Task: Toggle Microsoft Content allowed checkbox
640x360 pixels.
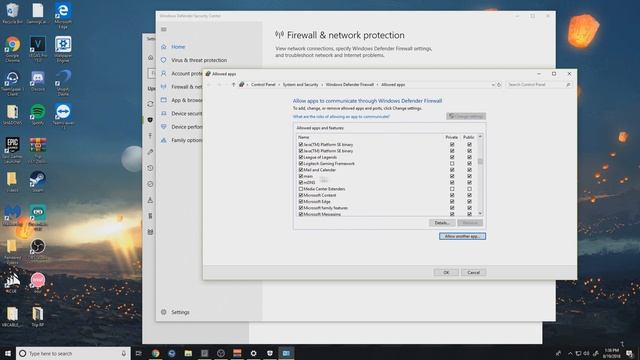Action: (x=301, y=195)
